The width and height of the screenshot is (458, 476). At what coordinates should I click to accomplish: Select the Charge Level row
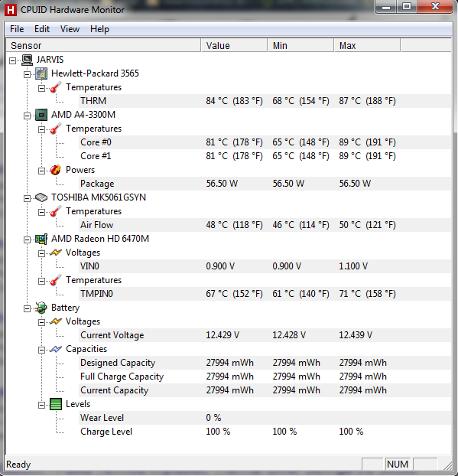pos(265,432)
